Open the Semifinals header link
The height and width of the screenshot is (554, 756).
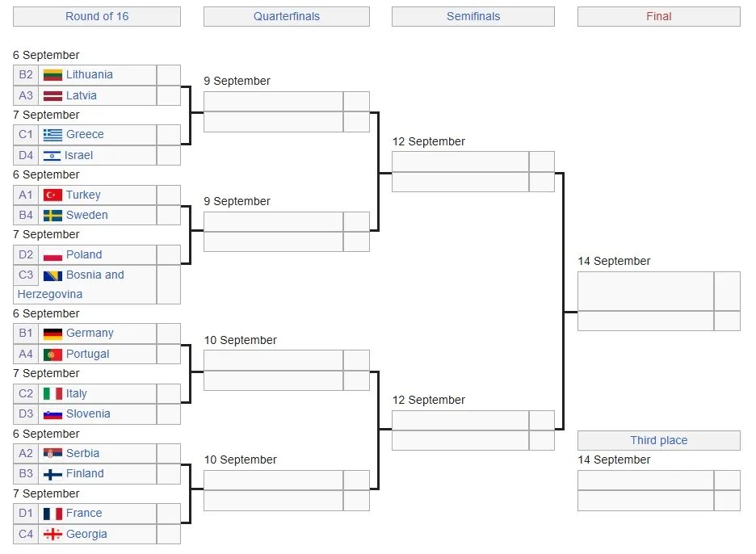click(473, 16)
